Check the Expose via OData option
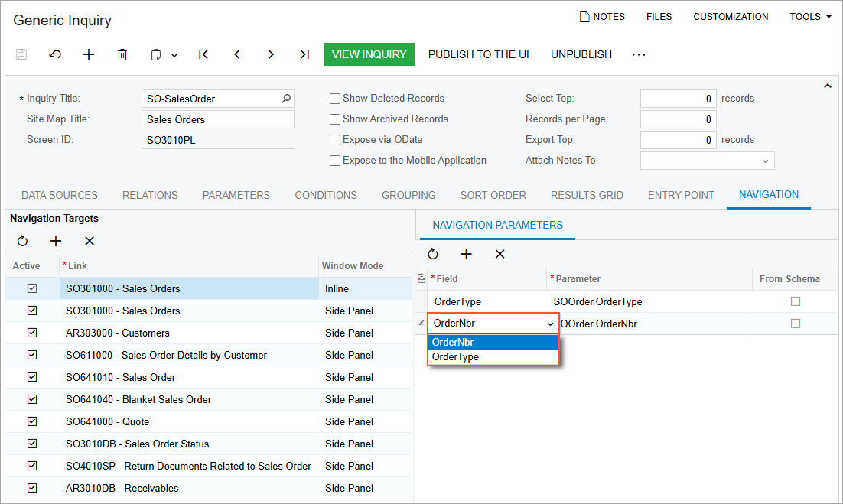Image resolution: width=843 pixels, height=504 pixels. click(x=335, y=140)
